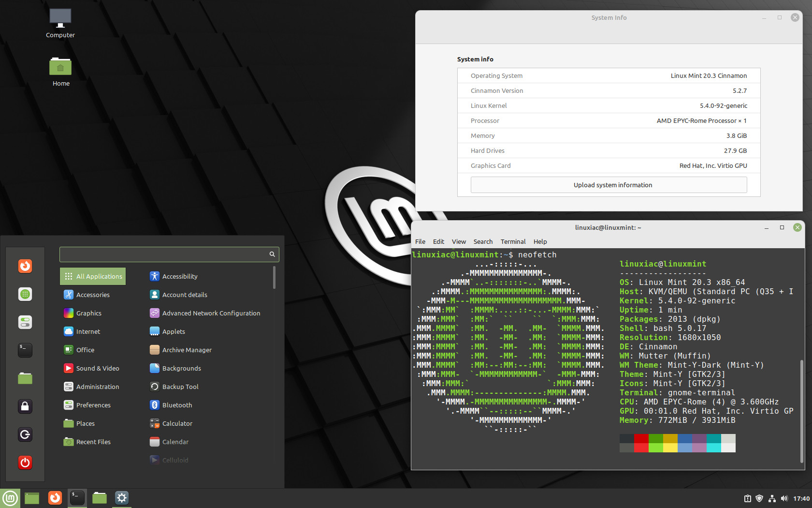Screen dimensions: 812x508
Task: Log out using menu sidebar icon
Action: click(x=25, y=434)
